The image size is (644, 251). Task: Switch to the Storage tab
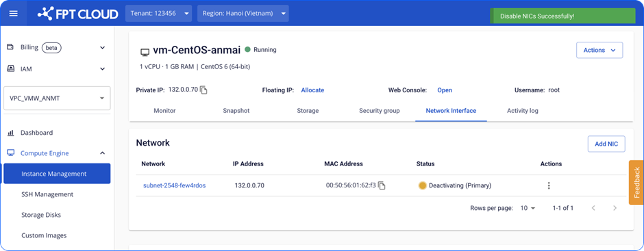308,111
